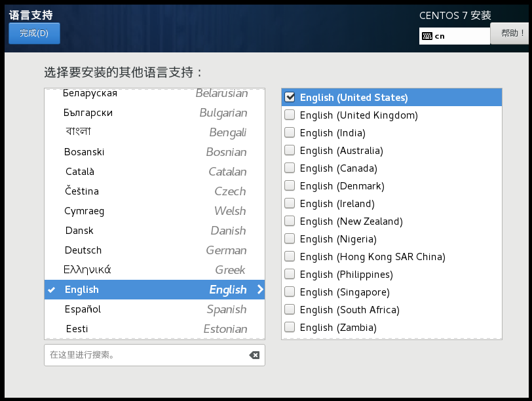The width and height of the screenshot is (532, 401).
Task: Expand the English language locale list
Action: 259,290
